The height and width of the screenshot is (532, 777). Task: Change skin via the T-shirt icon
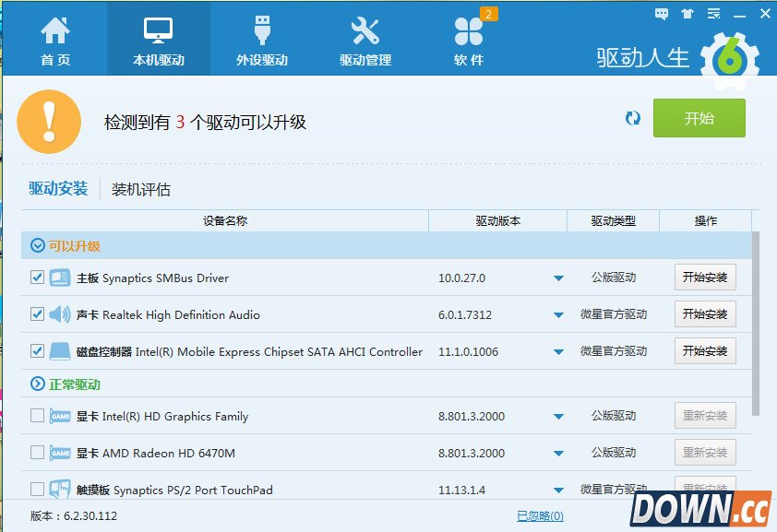(x=687, y=13)
